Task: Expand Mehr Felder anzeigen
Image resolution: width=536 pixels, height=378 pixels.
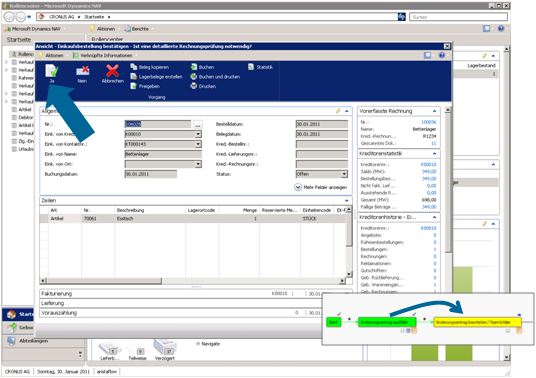Action: coord(320,187)
